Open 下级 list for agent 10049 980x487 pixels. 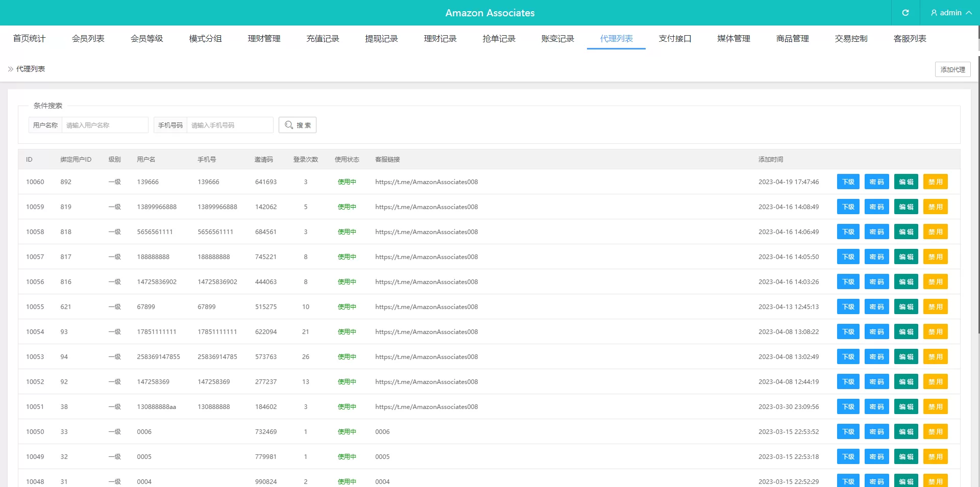(x=848, y=457)
